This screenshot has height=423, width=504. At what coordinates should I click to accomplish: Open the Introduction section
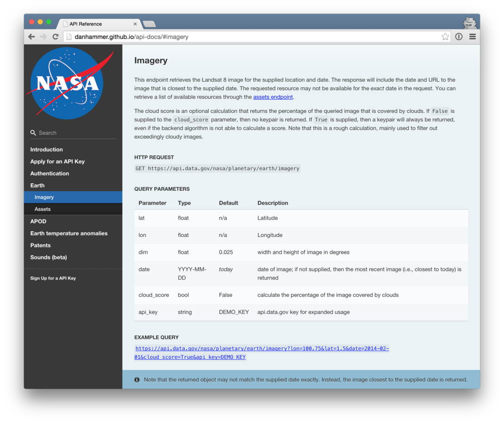pos(47,149)
